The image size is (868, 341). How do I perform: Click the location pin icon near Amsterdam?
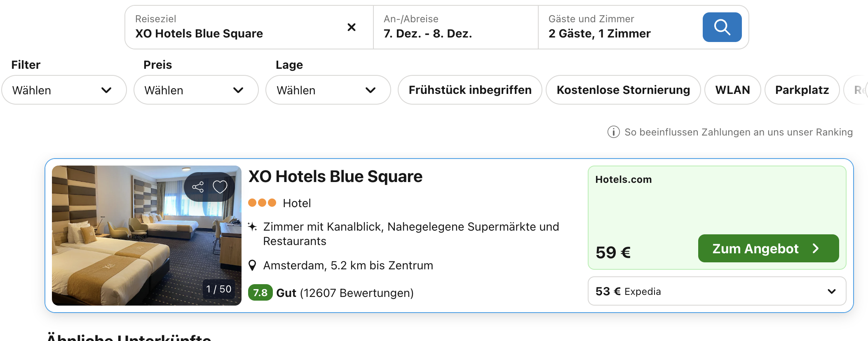pyautogui.click(x=253, y=266)
